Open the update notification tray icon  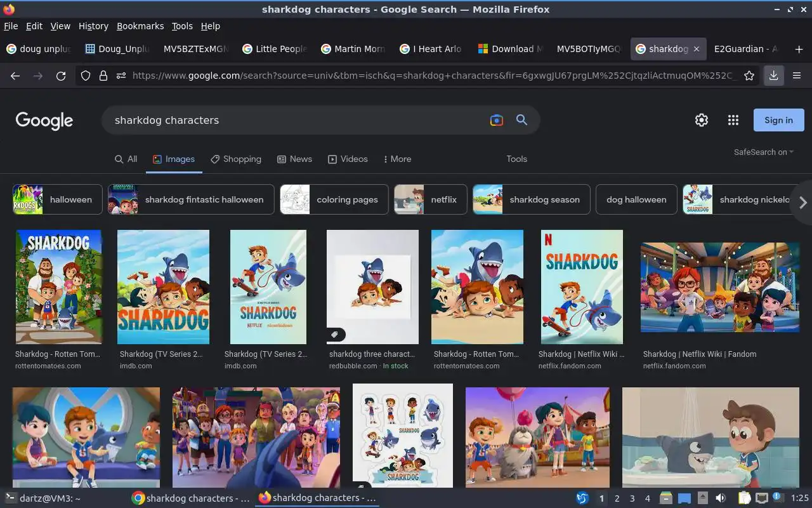pos(779,498)
